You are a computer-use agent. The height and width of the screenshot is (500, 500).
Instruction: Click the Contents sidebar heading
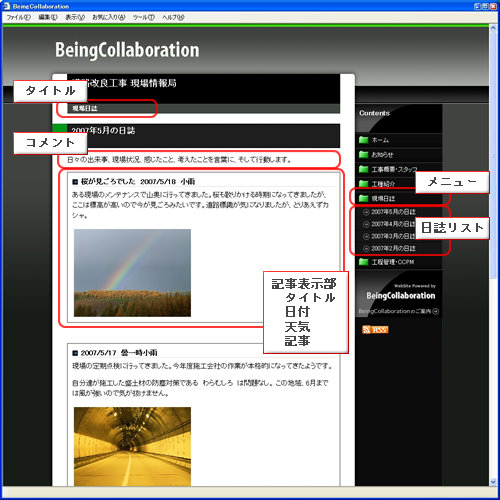[374, 113]
